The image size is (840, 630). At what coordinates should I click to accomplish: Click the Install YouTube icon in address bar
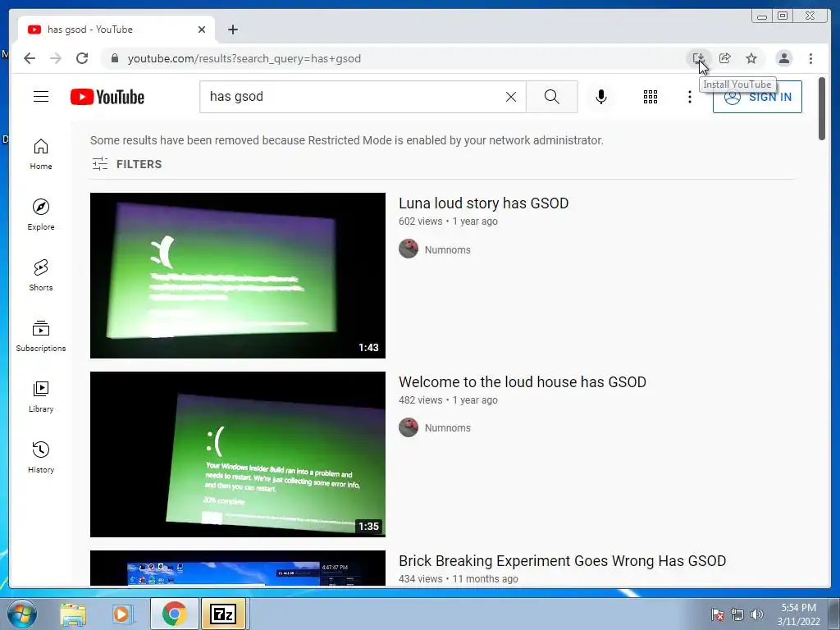698,58
